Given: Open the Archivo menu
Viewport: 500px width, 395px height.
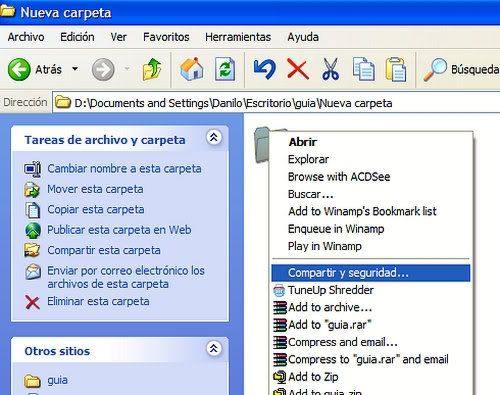Looking at the screenshot, I should (26, 37).
